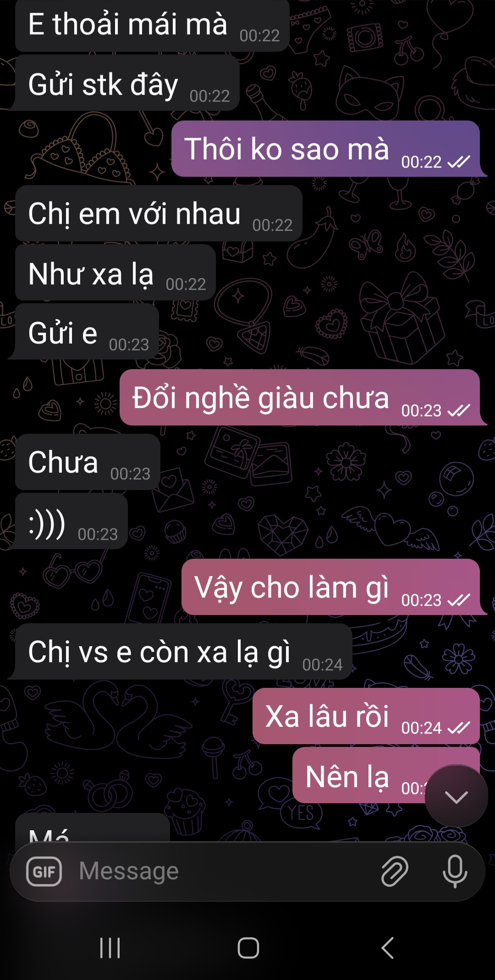Image resolution: width=495 pixels, height=980 pixels.
Task: Tap the Android home button
Action: coord(248,947)
